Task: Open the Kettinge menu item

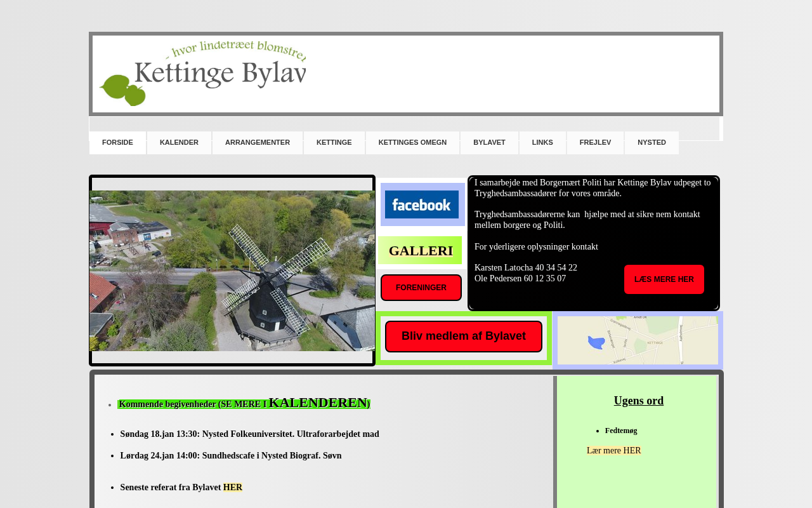Action: (334, 143)
